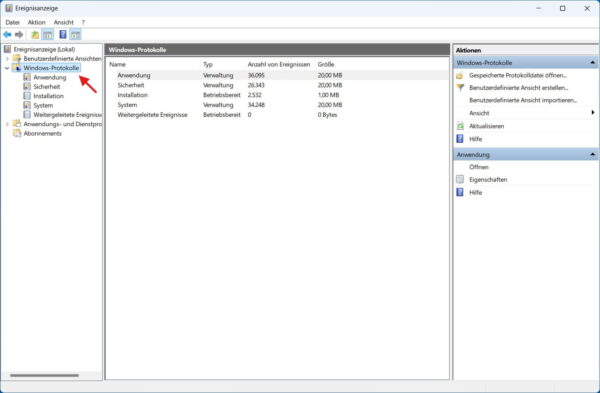
Task: Collapse the Windows-Protokolle actions section
Action: point(593,62)
